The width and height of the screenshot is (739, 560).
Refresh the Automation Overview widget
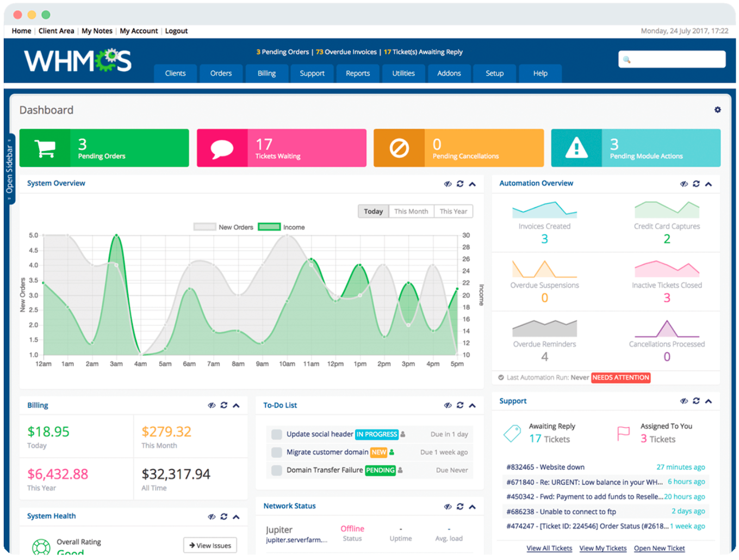pos(696,184)
